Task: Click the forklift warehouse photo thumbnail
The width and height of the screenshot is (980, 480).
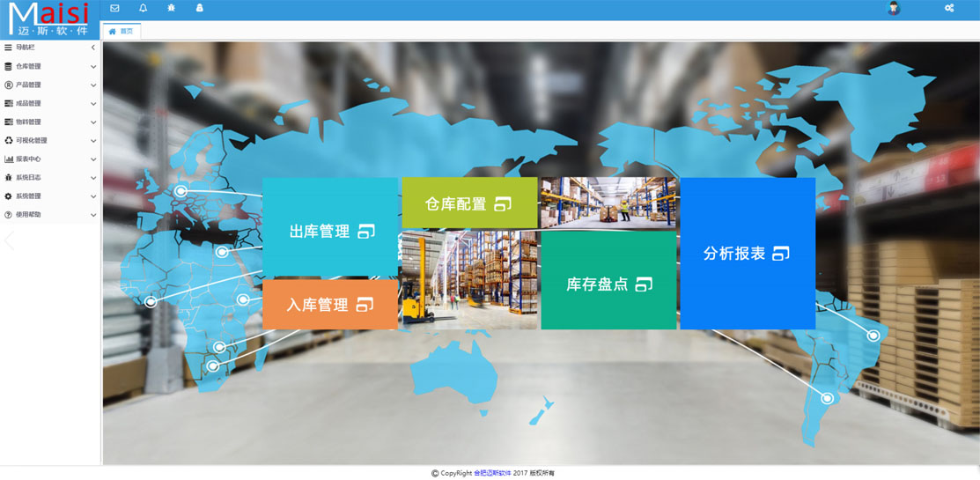Action: 468,280
